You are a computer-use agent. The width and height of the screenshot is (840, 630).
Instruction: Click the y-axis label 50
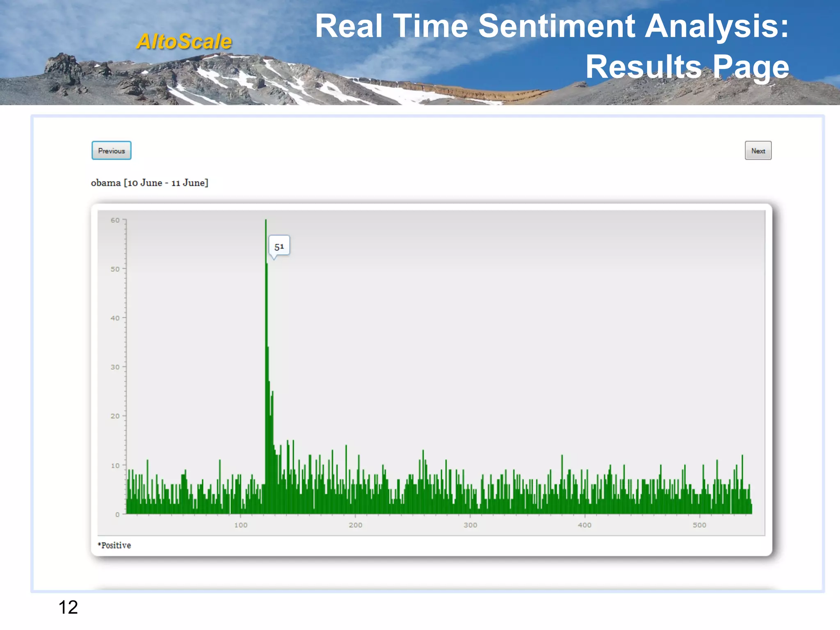coord(115,269)
